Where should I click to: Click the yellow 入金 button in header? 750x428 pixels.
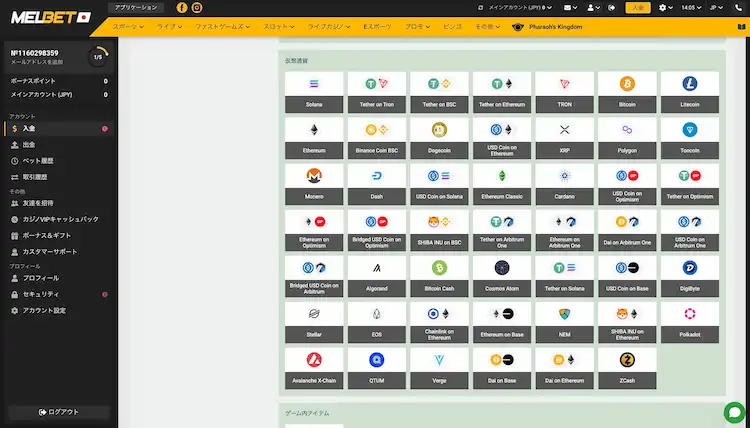[x=638, y=8]
